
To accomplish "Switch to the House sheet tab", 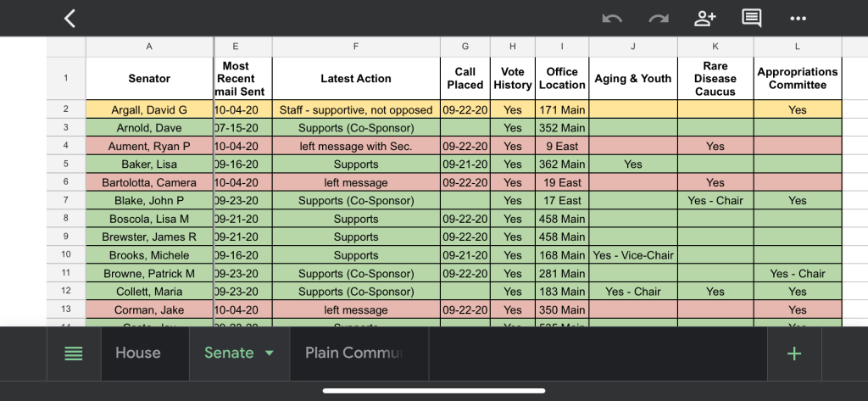I will [x=138, y=354].
